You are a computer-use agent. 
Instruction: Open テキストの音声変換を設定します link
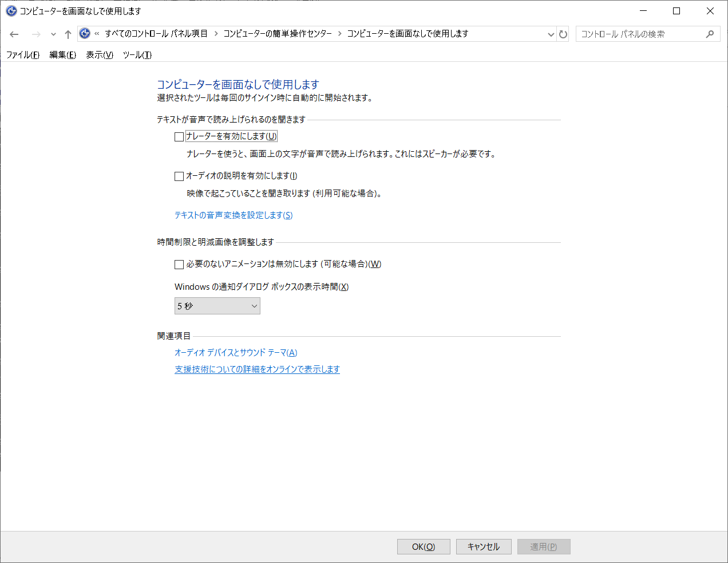coord(234,215)
